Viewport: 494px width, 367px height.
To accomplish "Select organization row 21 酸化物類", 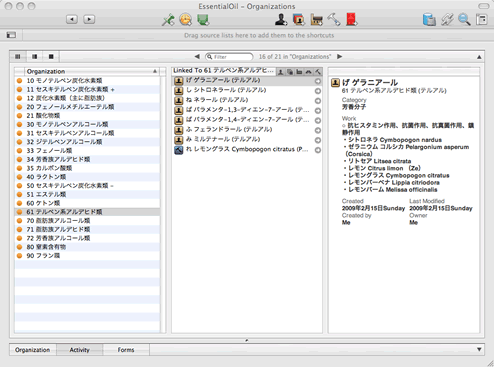I will pos(87,116).
